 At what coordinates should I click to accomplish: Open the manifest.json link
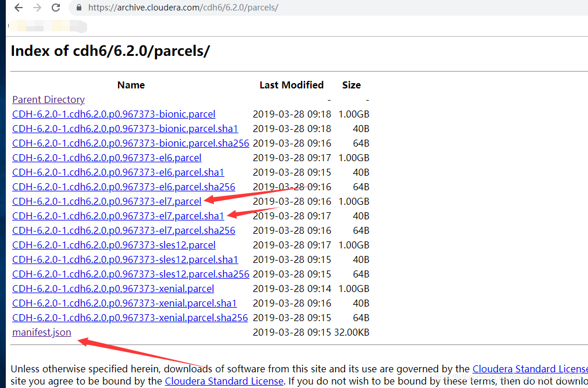coord(42,332)
